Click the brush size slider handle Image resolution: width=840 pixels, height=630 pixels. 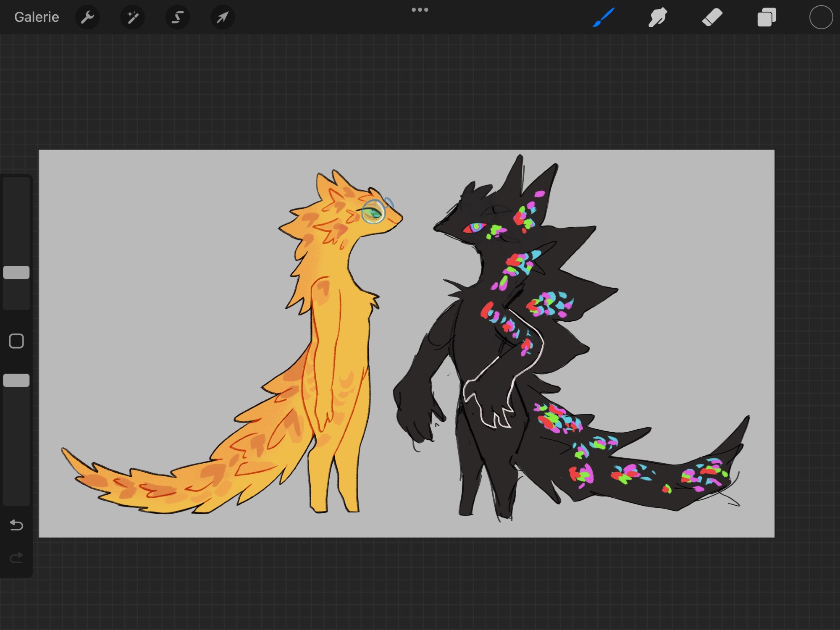coord(16,273)
